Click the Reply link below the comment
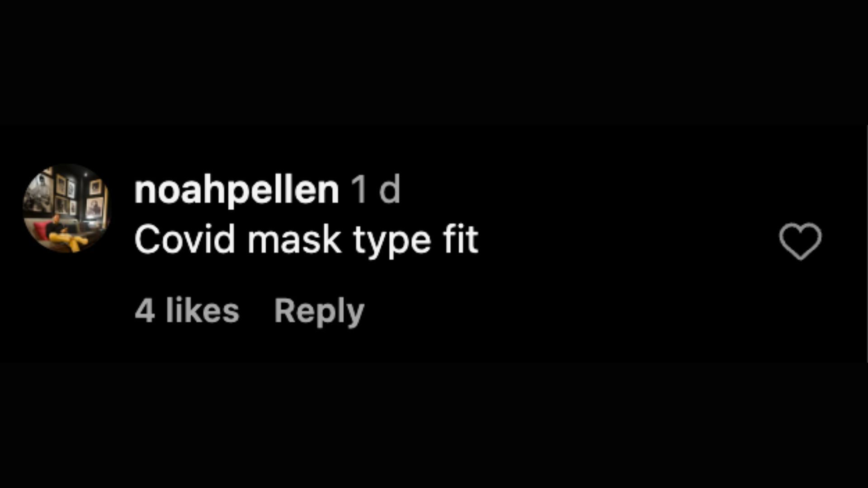868x488 pixels. click(319, 311)
